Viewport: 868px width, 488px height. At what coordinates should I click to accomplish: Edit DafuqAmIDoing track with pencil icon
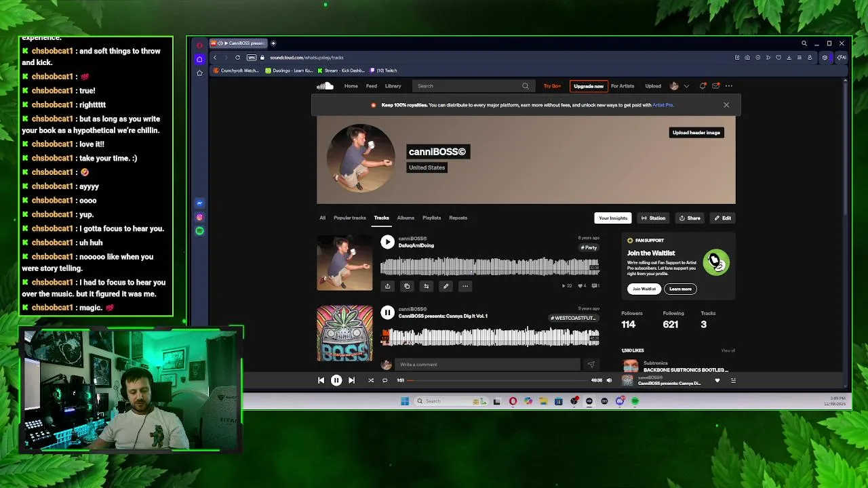point(446,286)
